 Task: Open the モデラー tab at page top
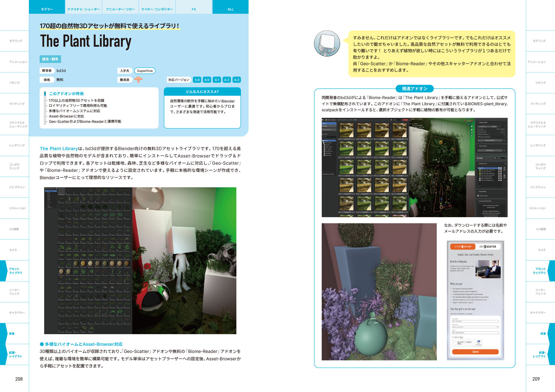point(47,7)
